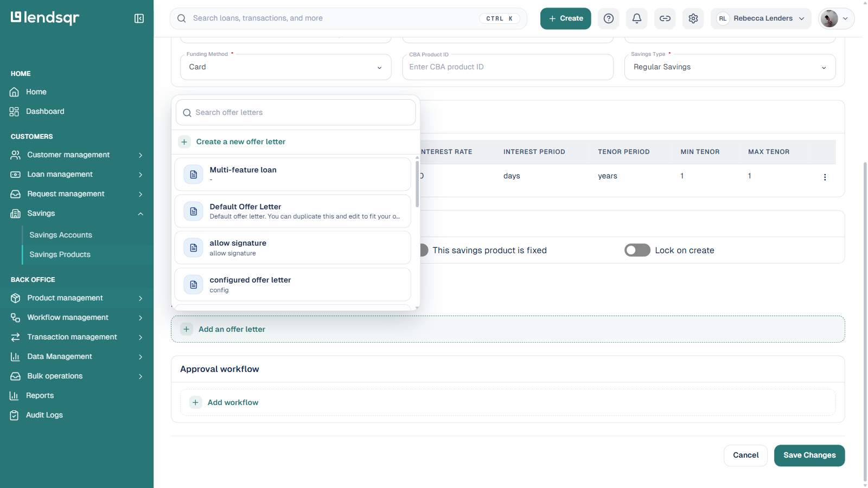Click the Lendsqr logo
This screenshot has height=488, width=868.
pyautogui.click(x=45, y=18)
